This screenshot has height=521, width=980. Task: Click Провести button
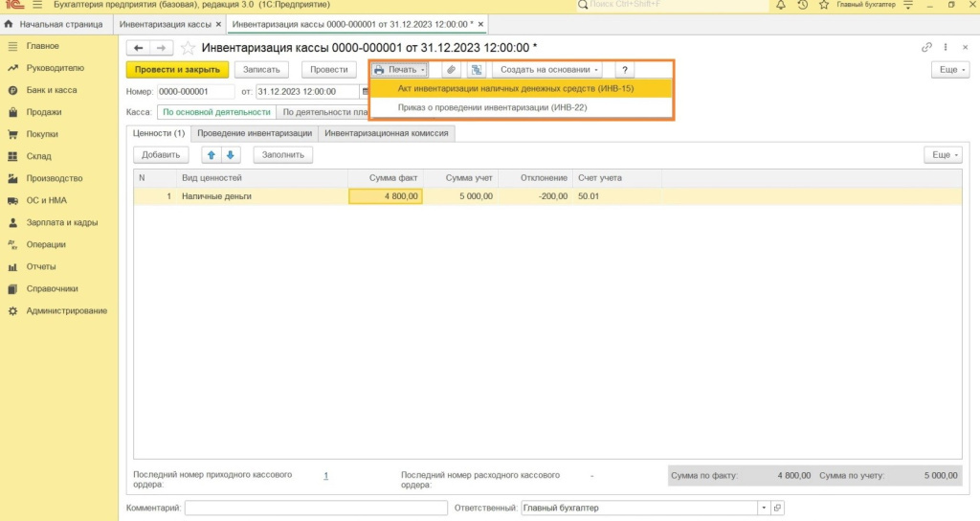(329, 69)
